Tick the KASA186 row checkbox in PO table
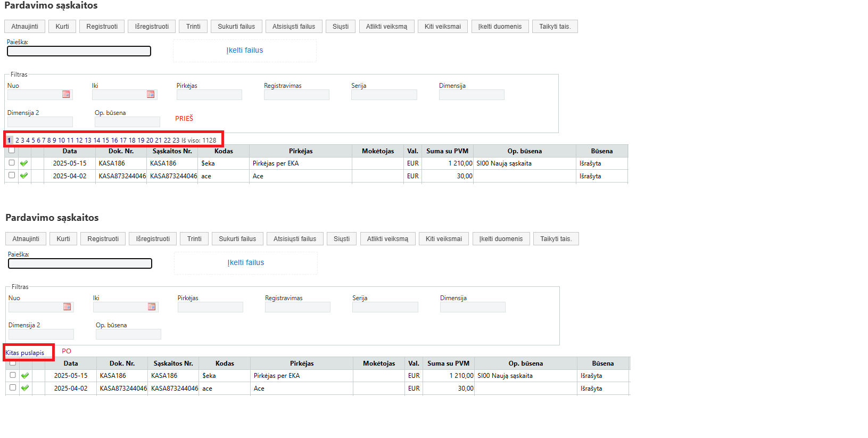868x438 pixels. coord(13,375)
